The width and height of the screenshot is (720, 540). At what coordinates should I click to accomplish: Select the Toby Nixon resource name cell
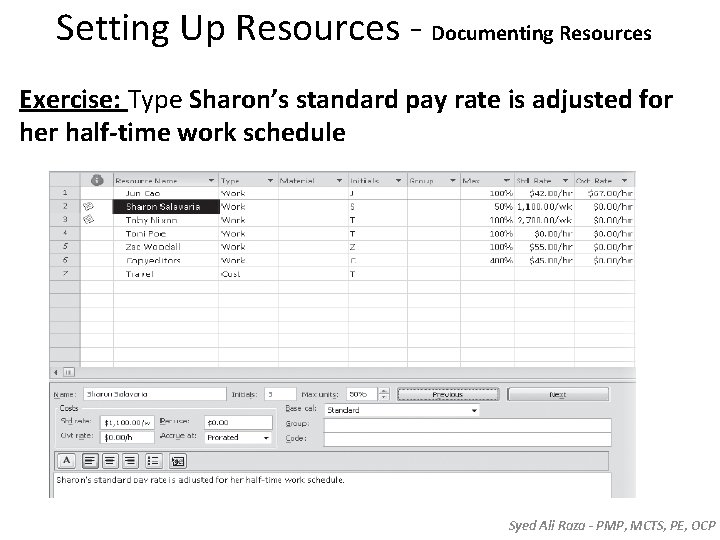(166, 220)
